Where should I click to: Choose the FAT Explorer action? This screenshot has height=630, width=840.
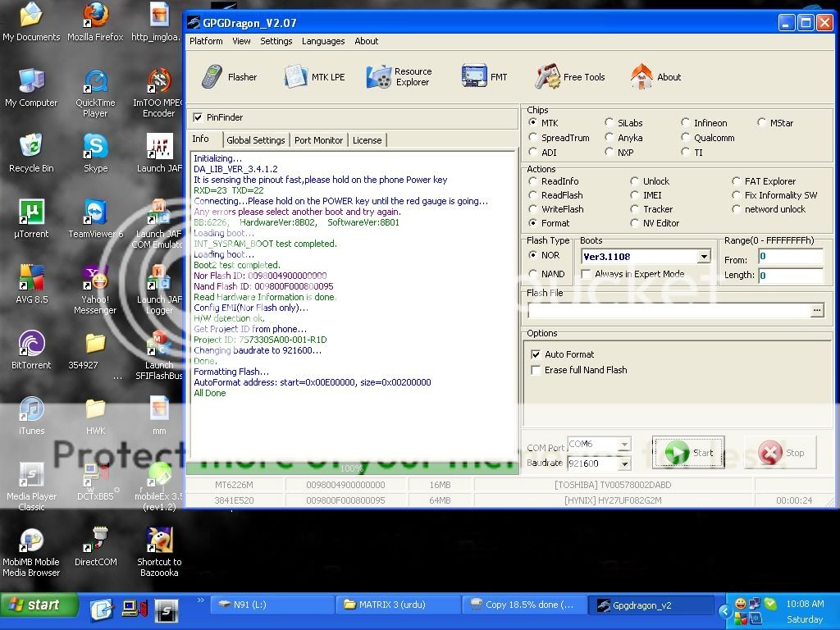736,181
